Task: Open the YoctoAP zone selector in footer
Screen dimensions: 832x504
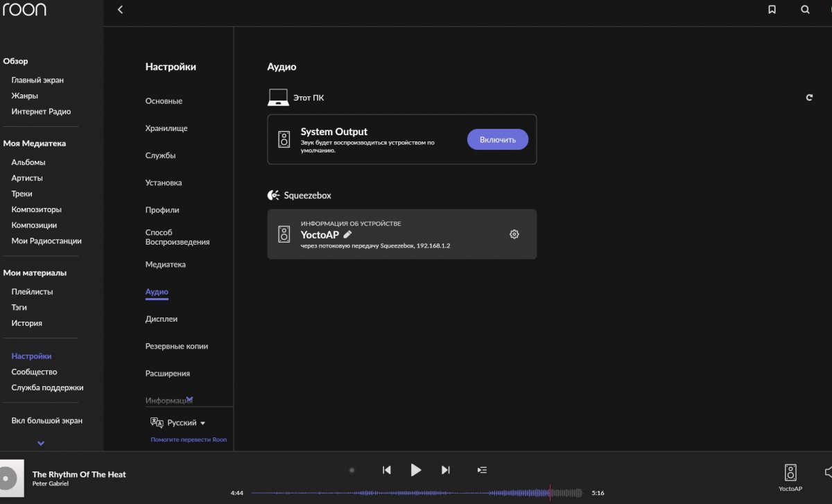Action: tap(790, 478)
